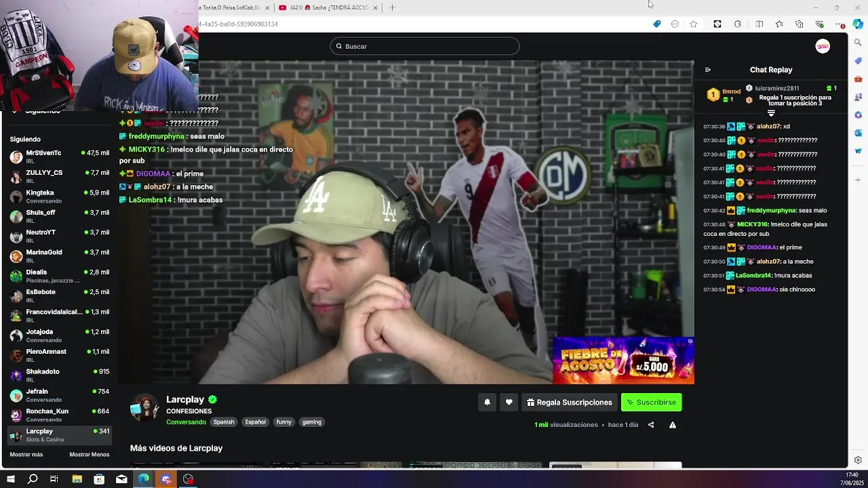Open Kingteka channel in sidebar

coord(60,197)
